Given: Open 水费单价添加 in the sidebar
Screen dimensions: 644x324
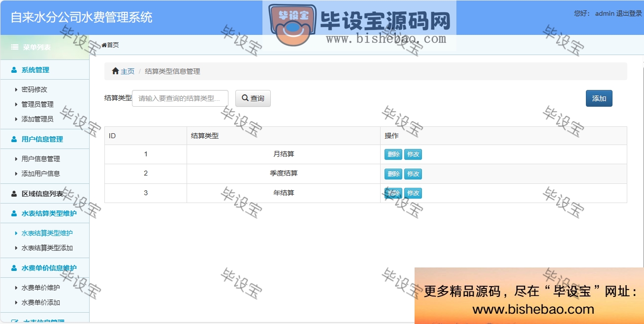Looking at the screenshot, I should pos(41,302).
